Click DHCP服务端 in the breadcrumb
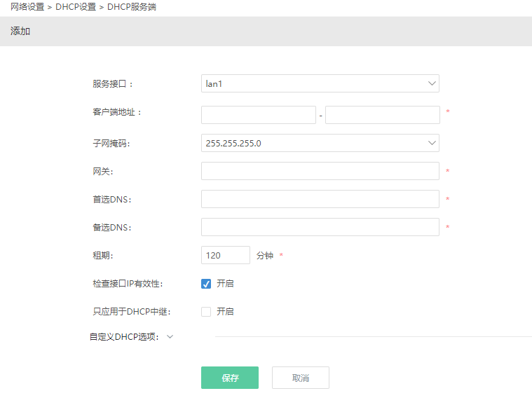532x412 pixels. coord(132,7)
